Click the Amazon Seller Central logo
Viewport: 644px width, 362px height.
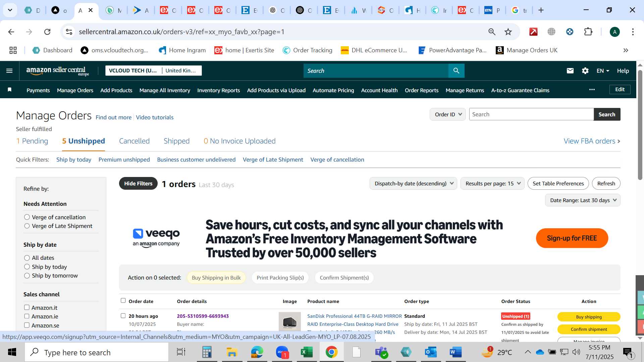click(x=58, y=71)
